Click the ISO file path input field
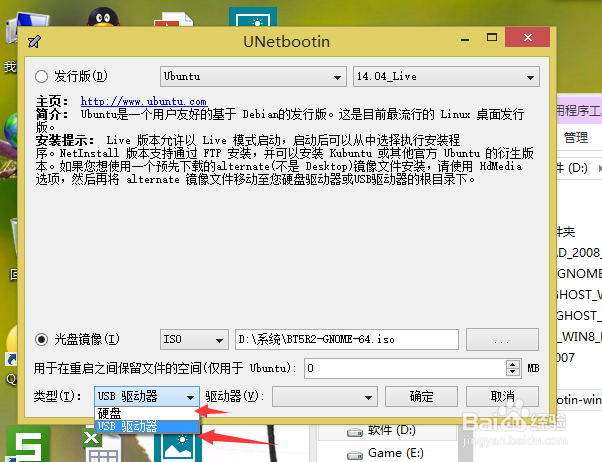 347,339
